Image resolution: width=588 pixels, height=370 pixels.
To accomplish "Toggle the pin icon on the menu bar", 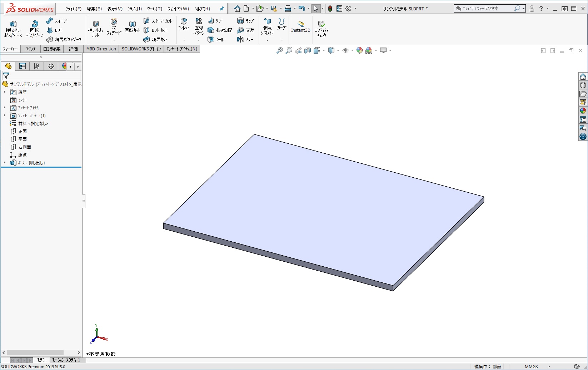I will pyautogui.click(x=221, y=9).
